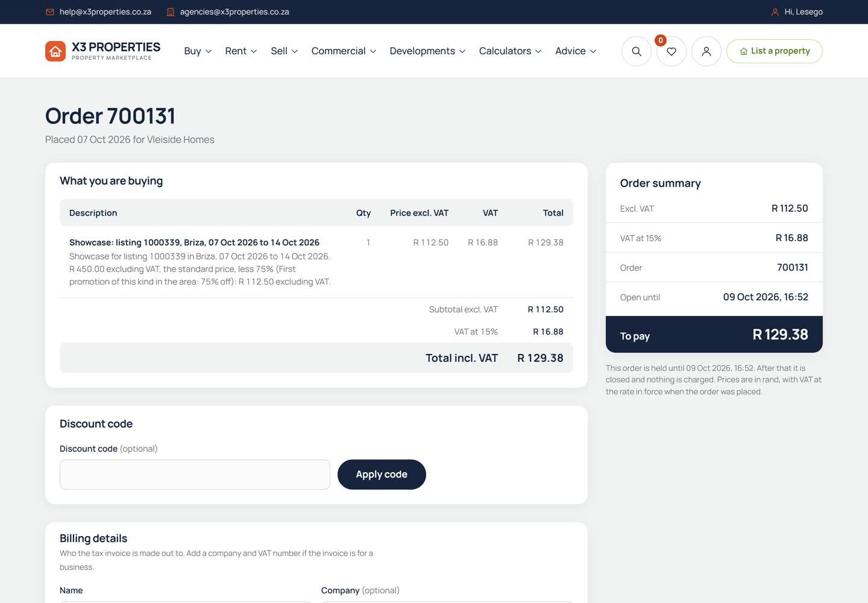Click the R 129.38 Total incl. VAT amount
Image resolution: width=868 pixels, height=603 pixels.
[x=540, y=358]
